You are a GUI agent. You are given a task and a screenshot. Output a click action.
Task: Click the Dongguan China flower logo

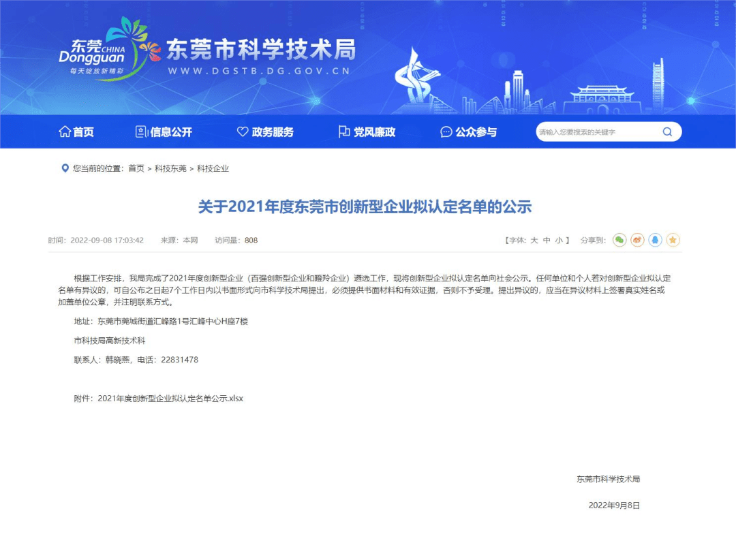click(x=102, y=49)
